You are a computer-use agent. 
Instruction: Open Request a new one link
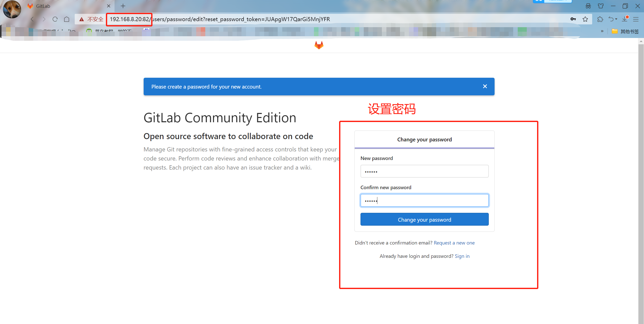click(x=454, y=243)
